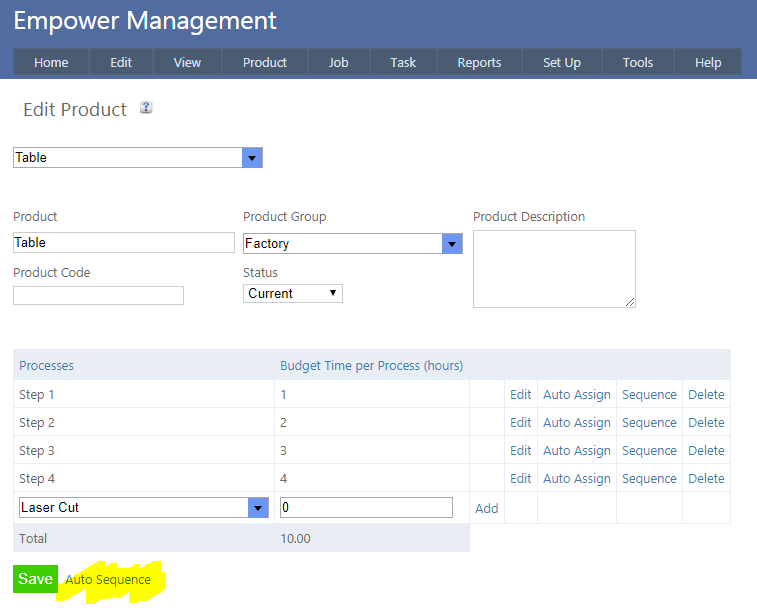Click the help icon beside Edit Product
The width and height of the screenshot is (757, 616).
pos(146,108)
